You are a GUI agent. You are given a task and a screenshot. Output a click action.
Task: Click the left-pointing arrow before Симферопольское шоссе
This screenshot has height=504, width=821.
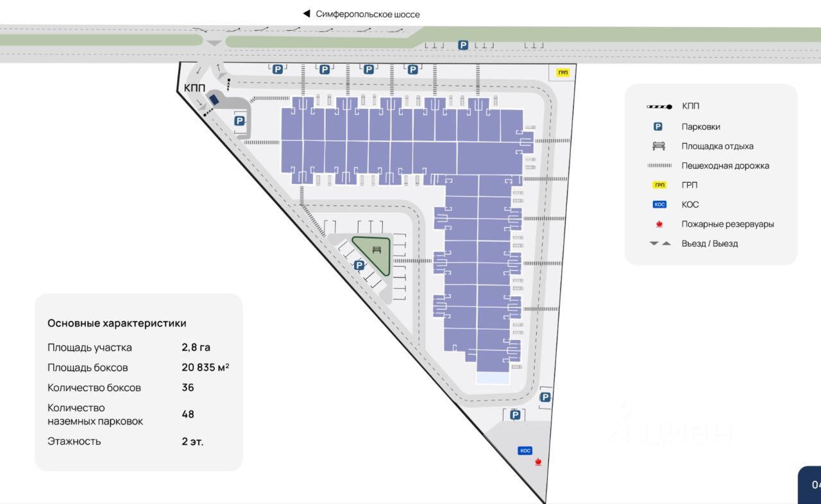click(x=307, y=13)
